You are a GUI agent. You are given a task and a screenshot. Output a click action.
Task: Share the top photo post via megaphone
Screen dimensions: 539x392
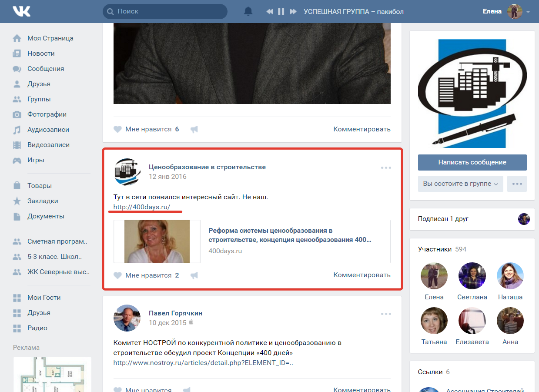click(x=194, y=129)
